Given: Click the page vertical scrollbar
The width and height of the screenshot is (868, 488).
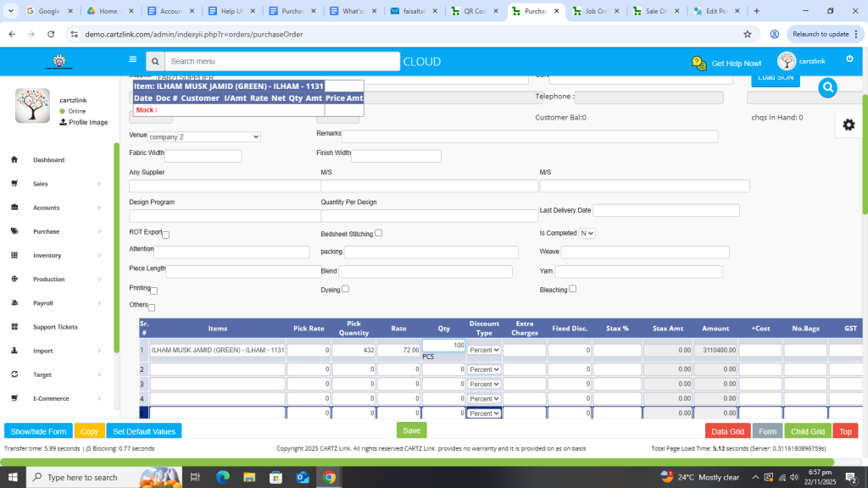Looking at the screenshot, I should (x=864, y=169).
